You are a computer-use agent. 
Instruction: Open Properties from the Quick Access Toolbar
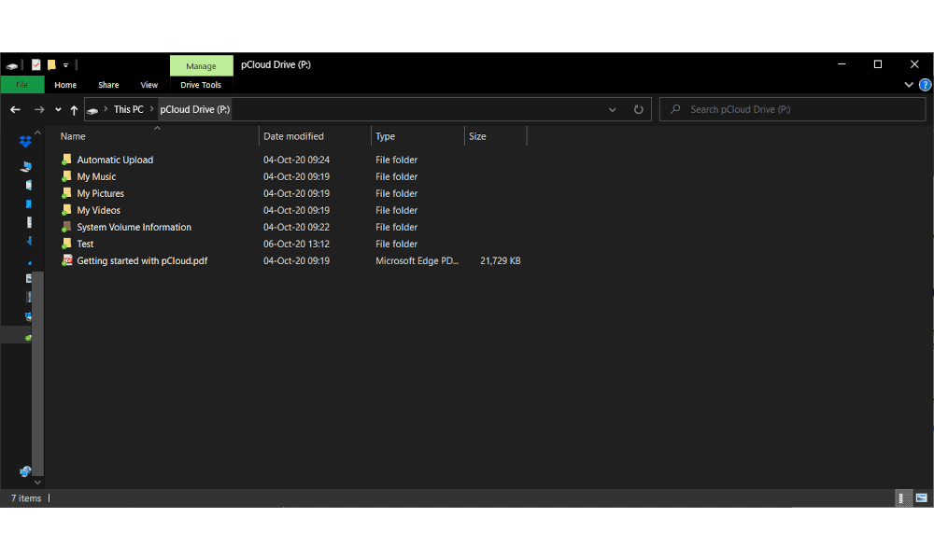tap(35, 65)
